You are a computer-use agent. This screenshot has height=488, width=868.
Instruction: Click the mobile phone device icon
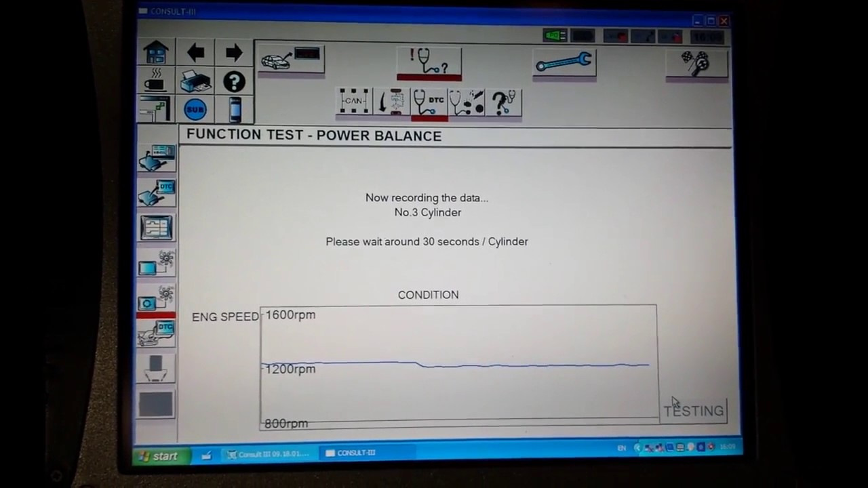[235, 109]
